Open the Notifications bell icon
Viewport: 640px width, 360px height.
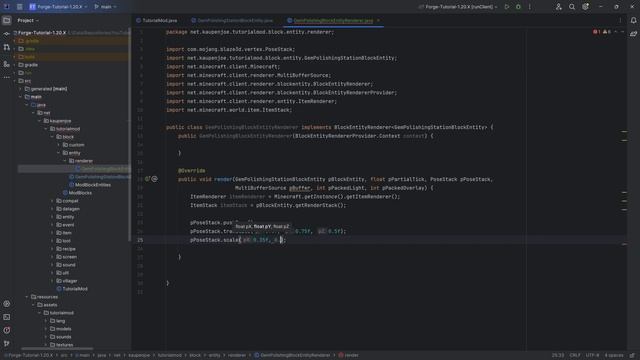[633, 20]
